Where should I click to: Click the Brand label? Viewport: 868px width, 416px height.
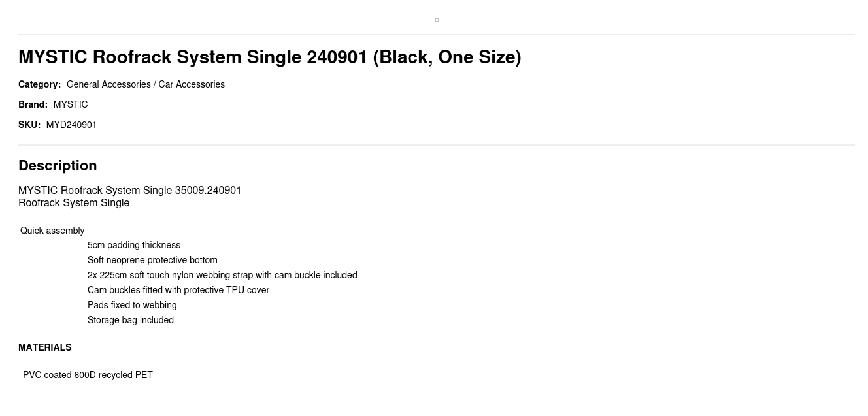click(33, 104)
